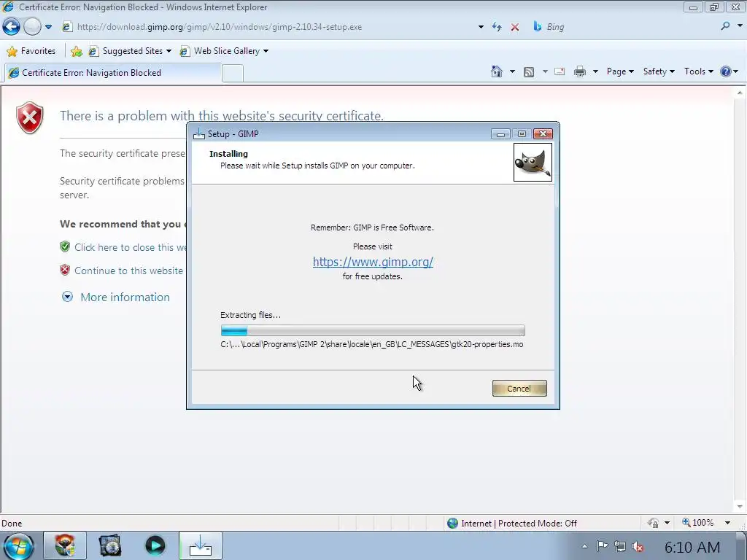Open the Tools menu

698,71
